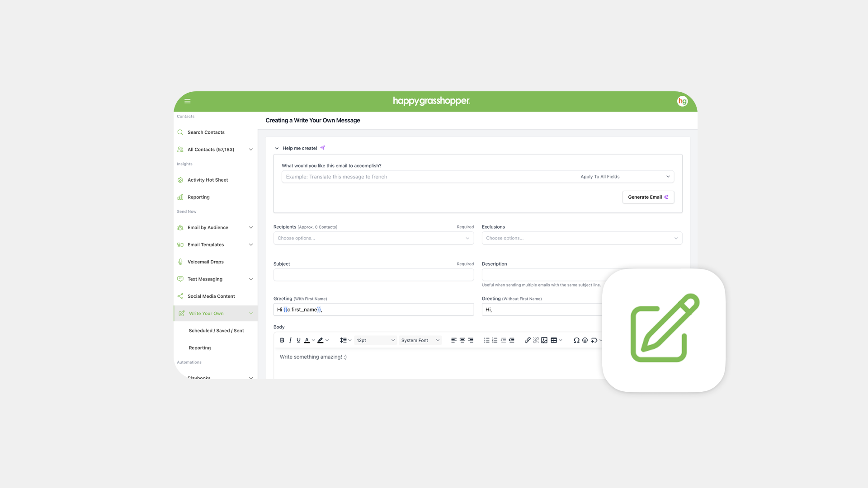Insert a hyperlink

[x=528, y=340]
